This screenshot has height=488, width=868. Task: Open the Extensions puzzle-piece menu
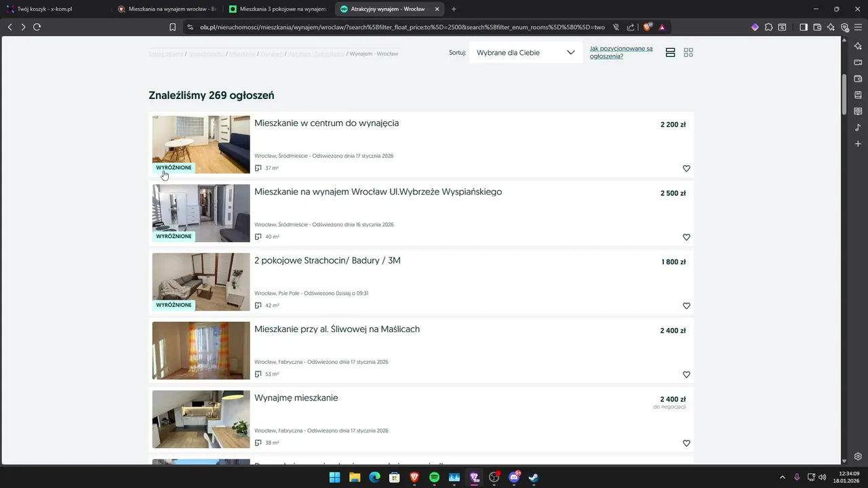coord(768,27)
